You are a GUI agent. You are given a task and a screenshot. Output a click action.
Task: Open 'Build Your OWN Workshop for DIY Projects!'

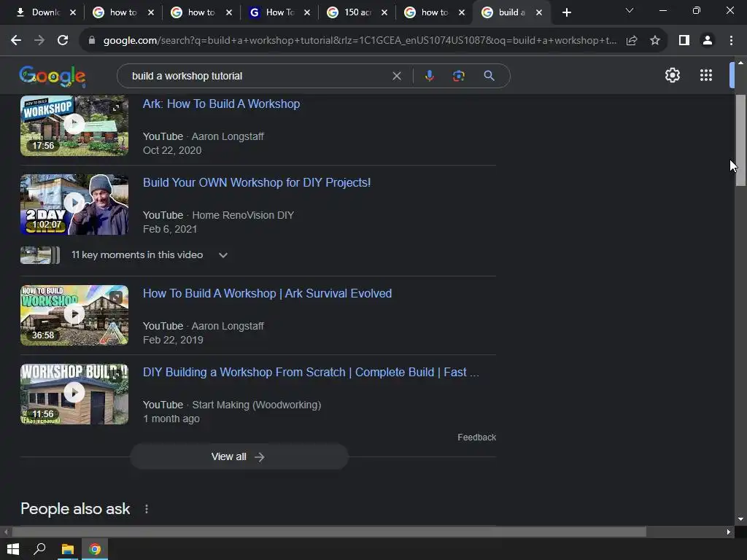257,182
